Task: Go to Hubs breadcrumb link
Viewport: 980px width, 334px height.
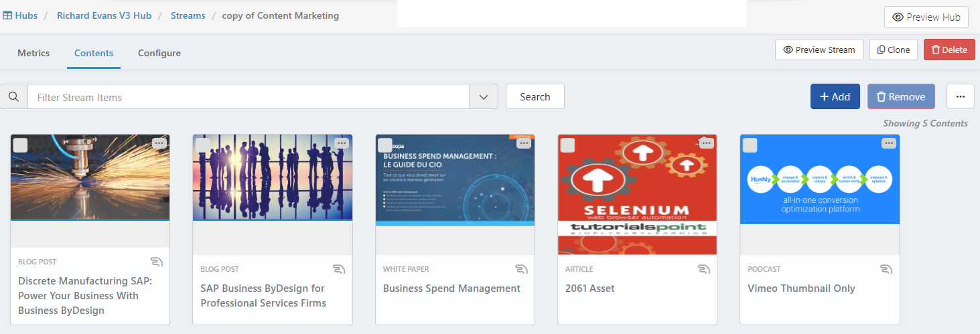Action: click(26, 15)
